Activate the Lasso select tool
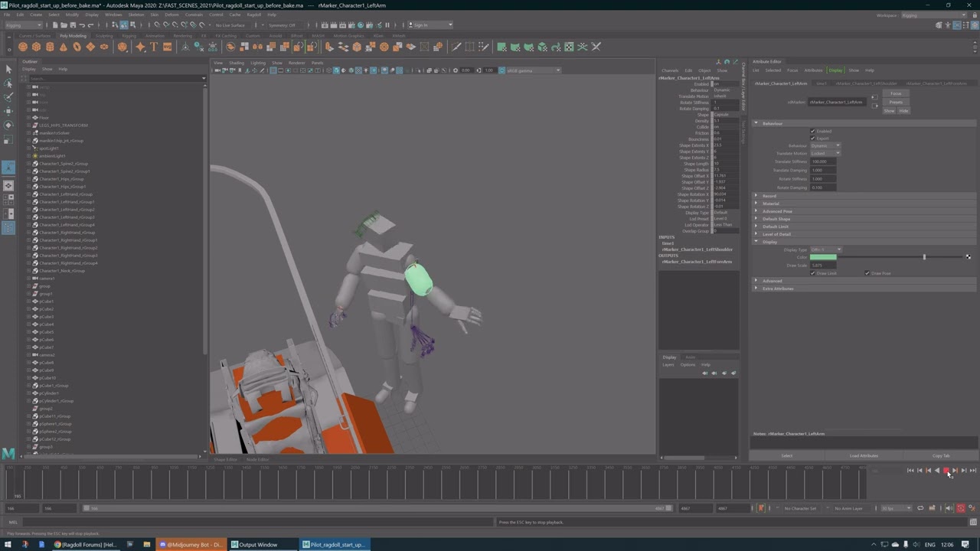Screen dimensions: 980x551 pyautogui.click(x=8, y=83)
